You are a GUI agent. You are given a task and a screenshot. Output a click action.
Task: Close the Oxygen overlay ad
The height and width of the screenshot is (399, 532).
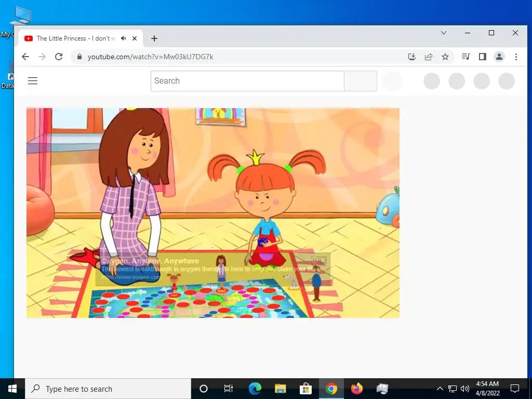tap(323, 260)
